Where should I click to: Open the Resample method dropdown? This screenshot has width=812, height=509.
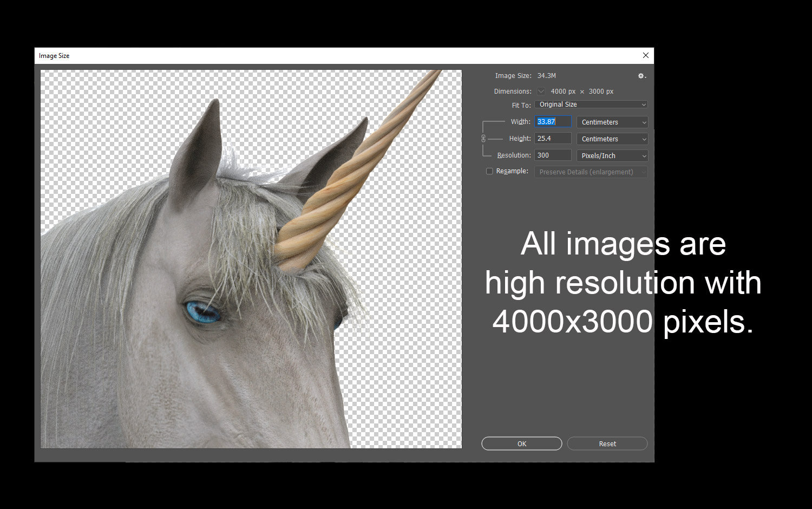(591, 172)
